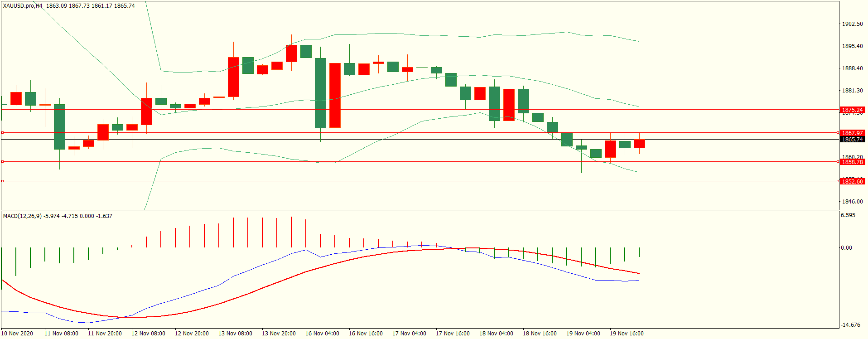Click the red 1867.97 price tag
Viewport: 868px width, 339px height.
pos(852,133)
